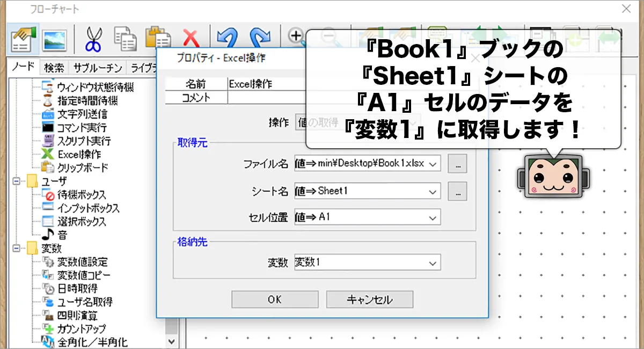Switch to the サブルーチン tab
Image resolution: width=644 pixels, height=349 pixels.
pyautogui.click(x=98, y=68)
